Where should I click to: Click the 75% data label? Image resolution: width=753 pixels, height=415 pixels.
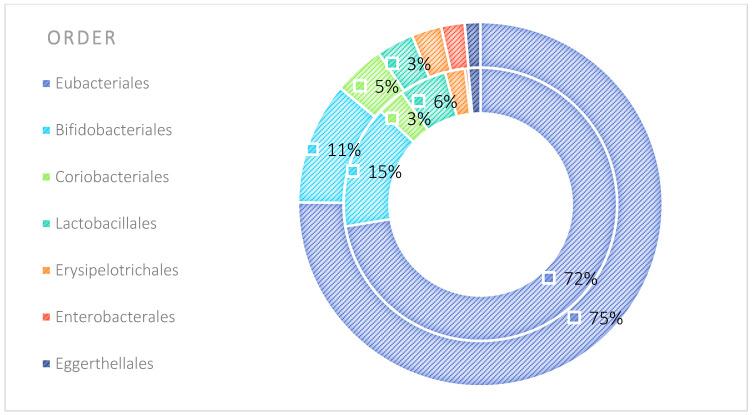coord(603,319)
